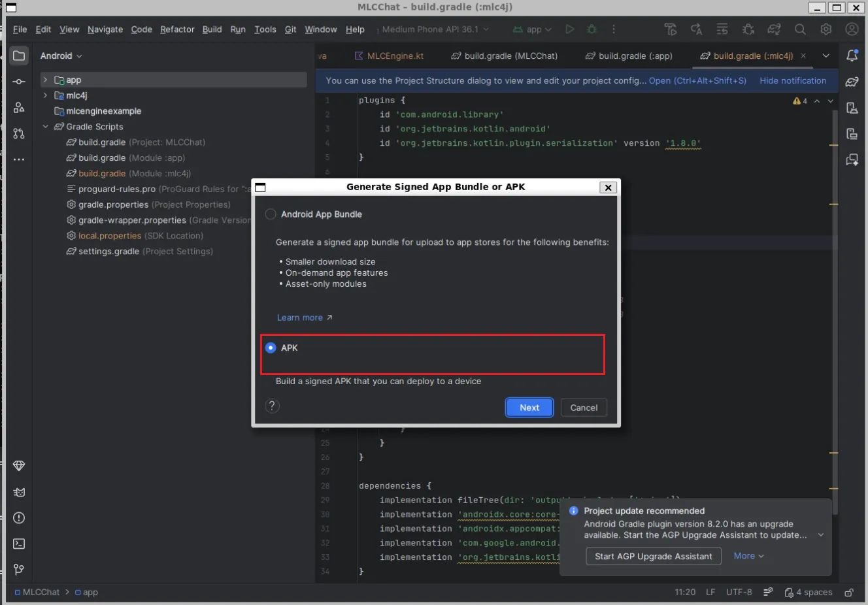Click Next in the signing dialog
Image resolution: width=868 pixels, height=605 pixels.
tap(529, 408)
